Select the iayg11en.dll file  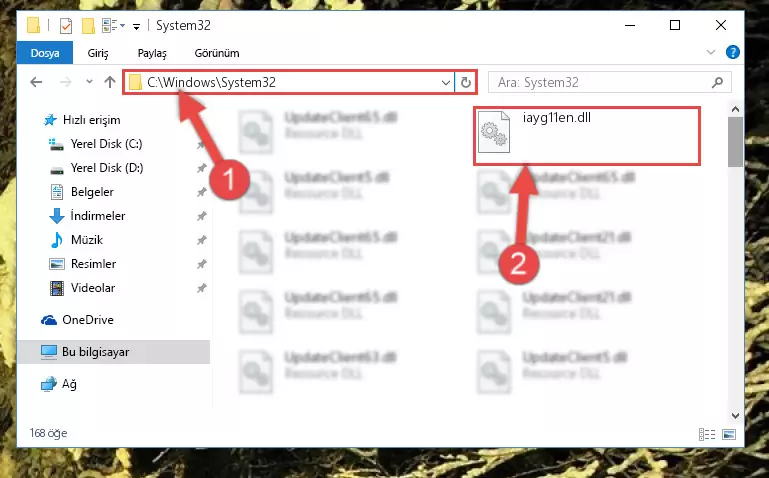point(587,136)
